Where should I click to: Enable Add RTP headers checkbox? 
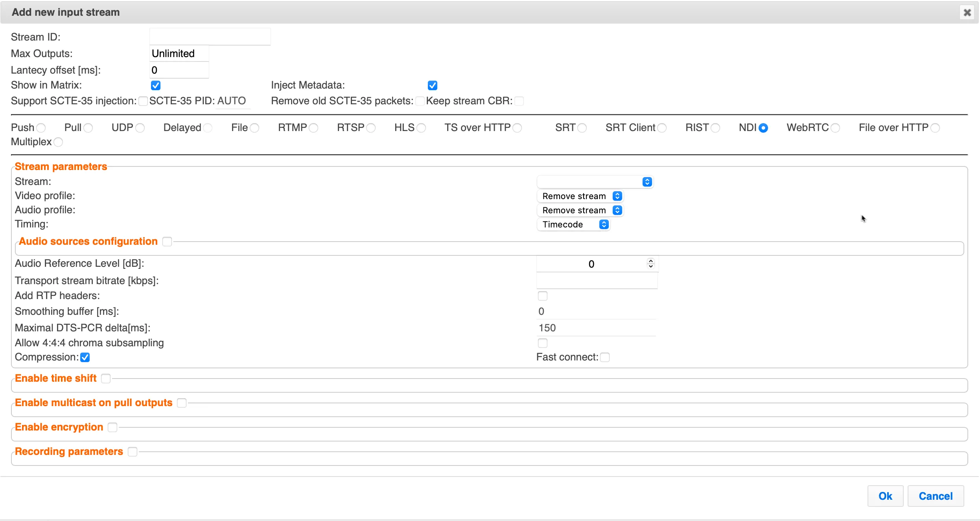click(543, 296)
